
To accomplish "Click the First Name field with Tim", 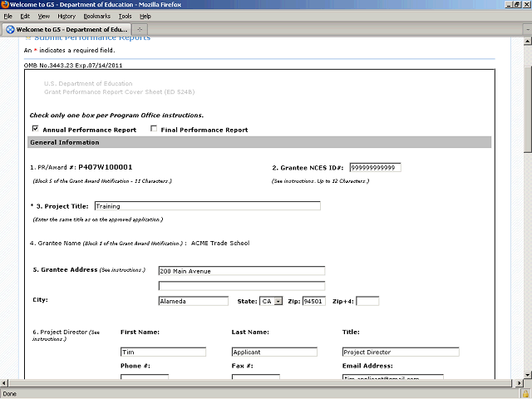I will coord(163,352).
